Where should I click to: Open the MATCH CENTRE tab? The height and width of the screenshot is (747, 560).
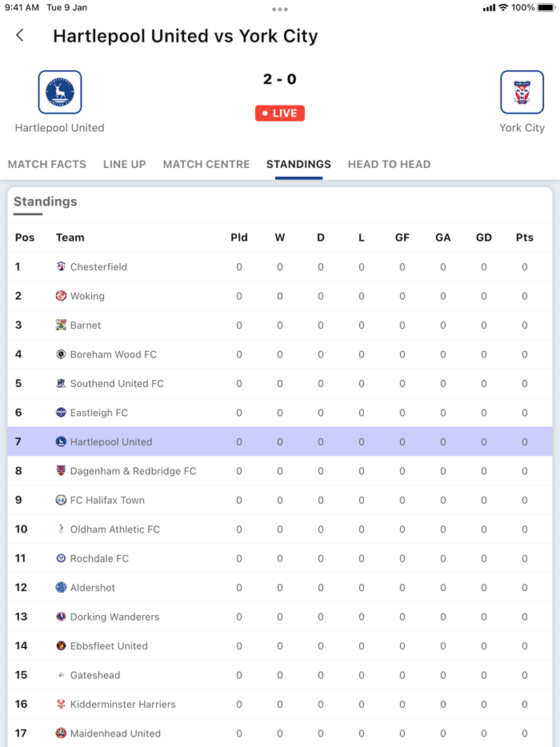(x=206, y=164)
